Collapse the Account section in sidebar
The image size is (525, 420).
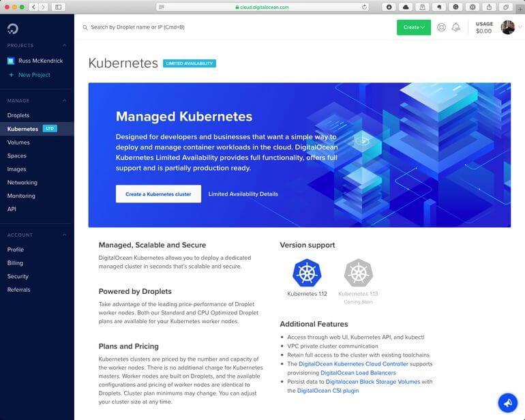point(65,235)
